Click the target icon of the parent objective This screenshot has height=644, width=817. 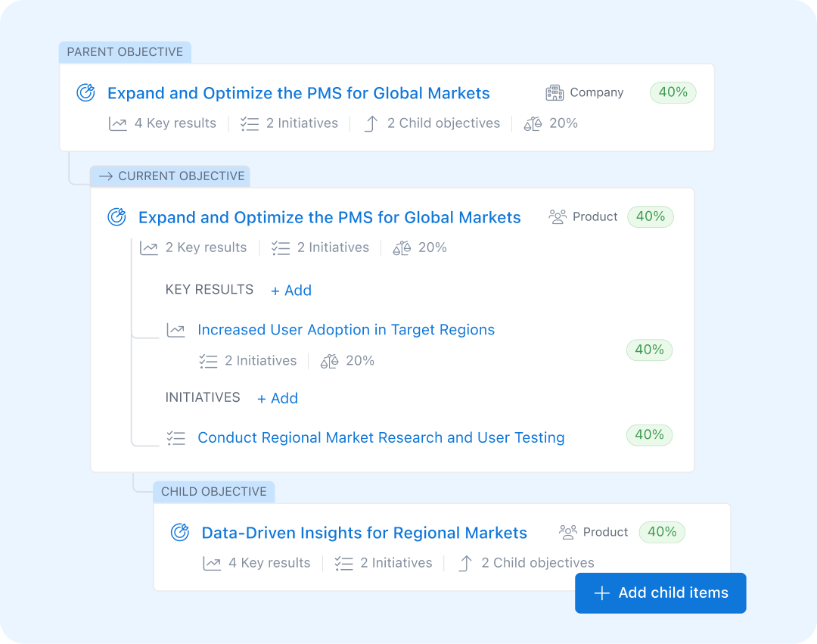(x=86, y=93)
